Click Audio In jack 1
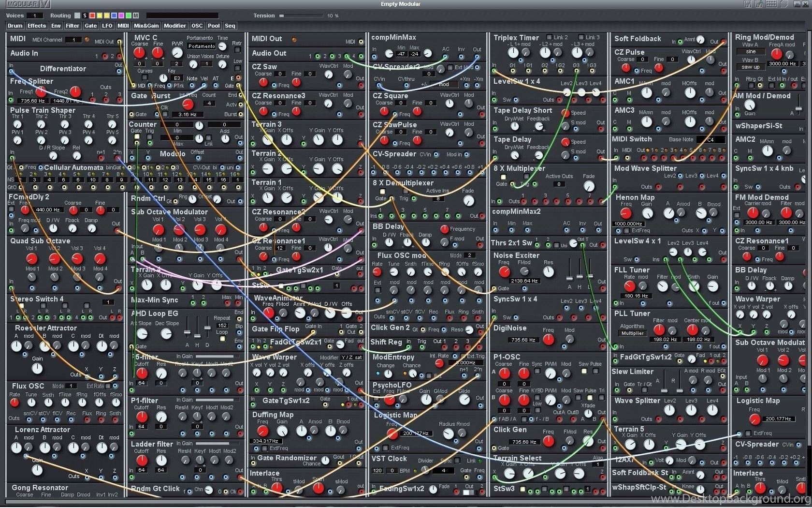This screenshot has width=812, height=508. tap(104, 56)
